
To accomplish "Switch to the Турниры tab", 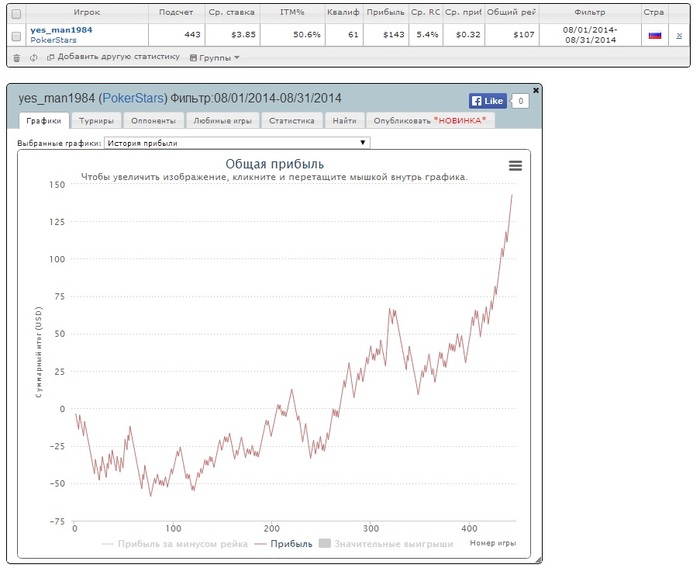I will 96,121.
